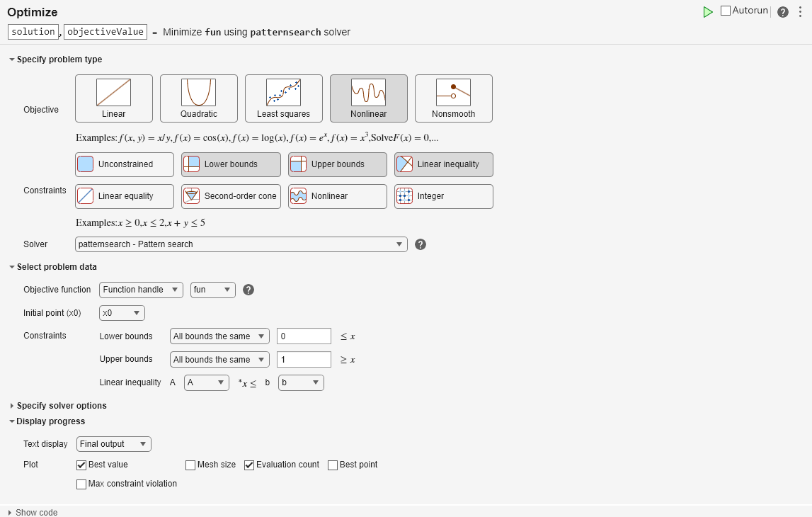Enable the Mesh size plot
Screen dimensions: 812x517
190,465
